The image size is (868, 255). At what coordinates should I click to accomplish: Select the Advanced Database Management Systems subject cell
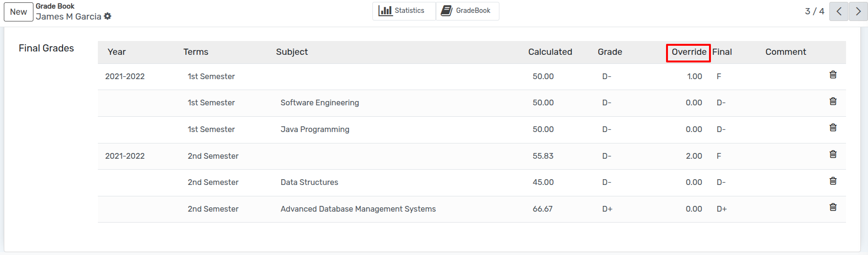[358, 209]
